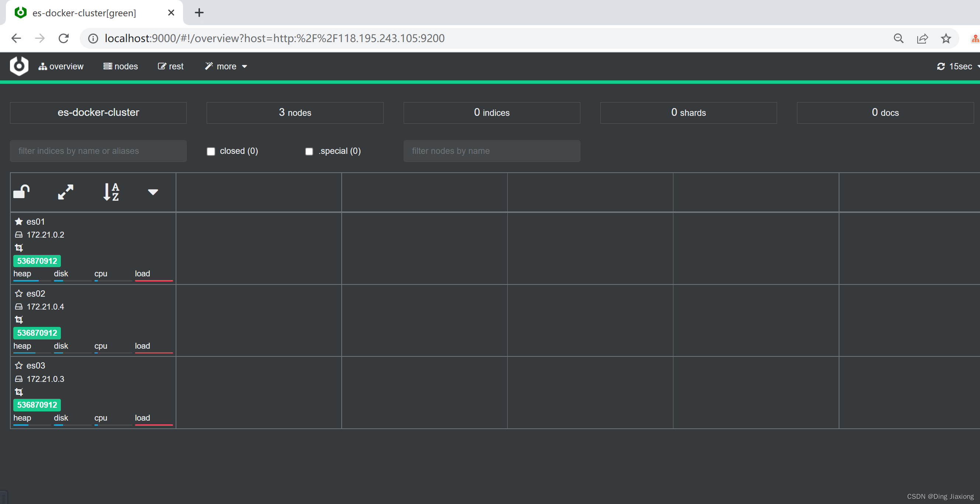This screenshot has width=980, height=504.
Task: Open the overview page
Action: 61,66
